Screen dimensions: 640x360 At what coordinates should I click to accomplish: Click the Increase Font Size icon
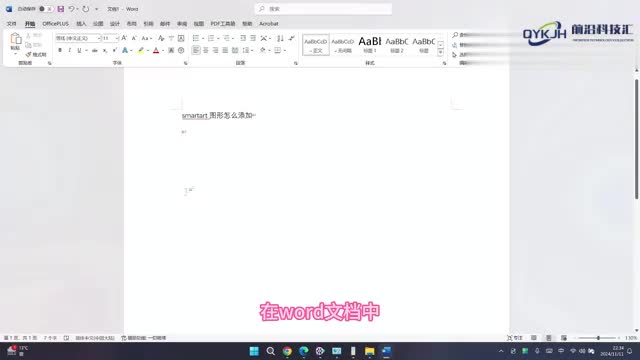pos(124,38)
